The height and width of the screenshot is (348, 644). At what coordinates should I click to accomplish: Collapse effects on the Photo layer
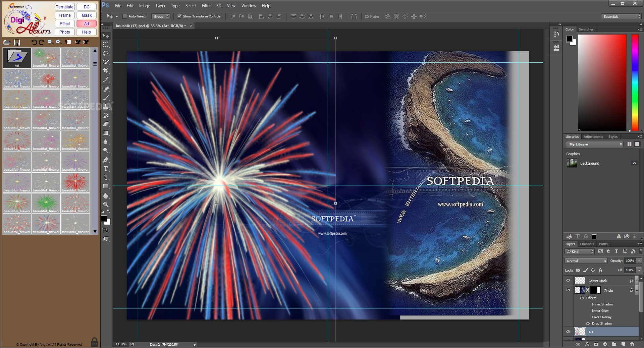tap(637, 290)
